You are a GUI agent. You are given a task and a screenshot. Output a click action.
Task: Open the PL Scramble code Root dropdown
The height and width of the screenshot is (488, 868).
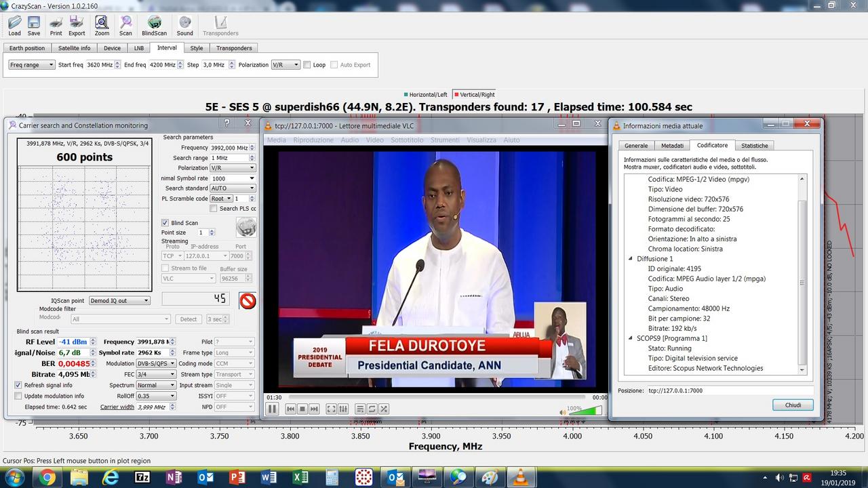click(x=221, y=199)
